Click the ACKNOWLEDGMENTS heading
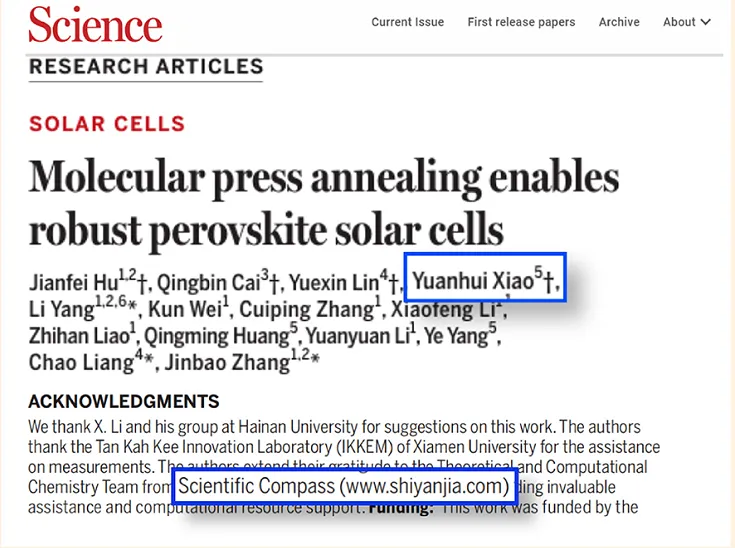The height and width of the screenshot is (548, 735). [123, 401]
